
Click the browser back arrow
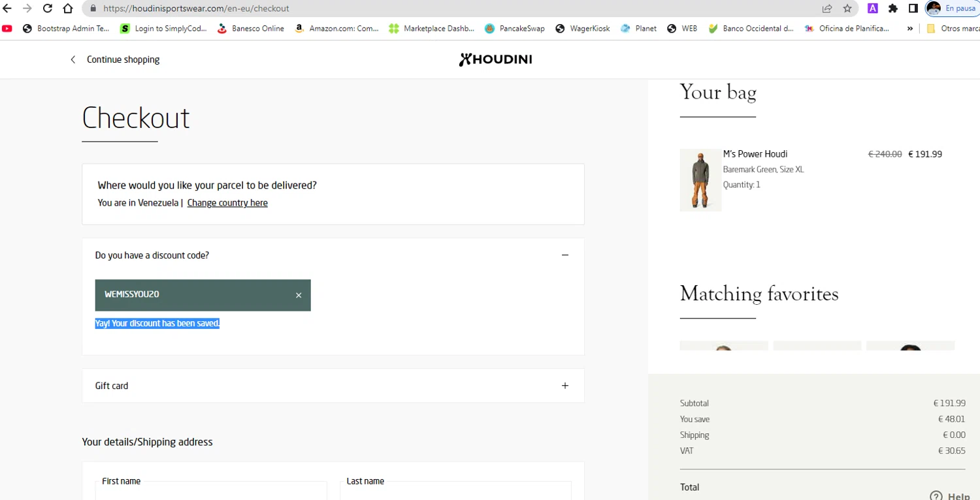point(8,8)
